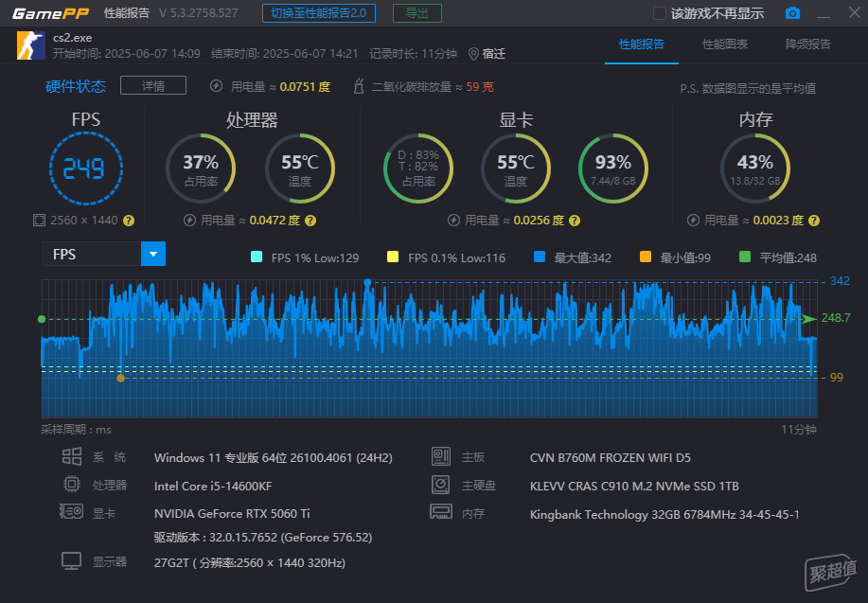Click the processor chip icon
Viewport: 868px width, 603px height.
coord(71,485)
